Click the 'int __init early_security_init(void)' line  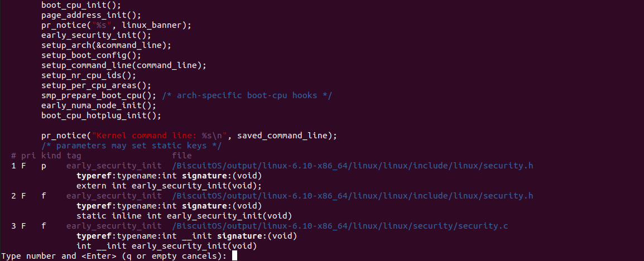pos(167,246)
